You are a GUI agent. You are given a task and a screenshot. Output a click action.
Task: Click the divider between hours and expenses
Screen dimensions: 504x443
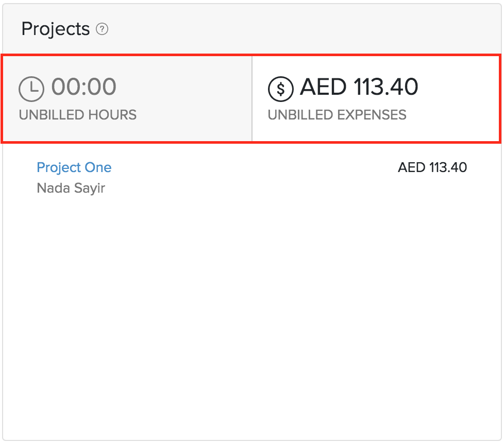(252, 99)
